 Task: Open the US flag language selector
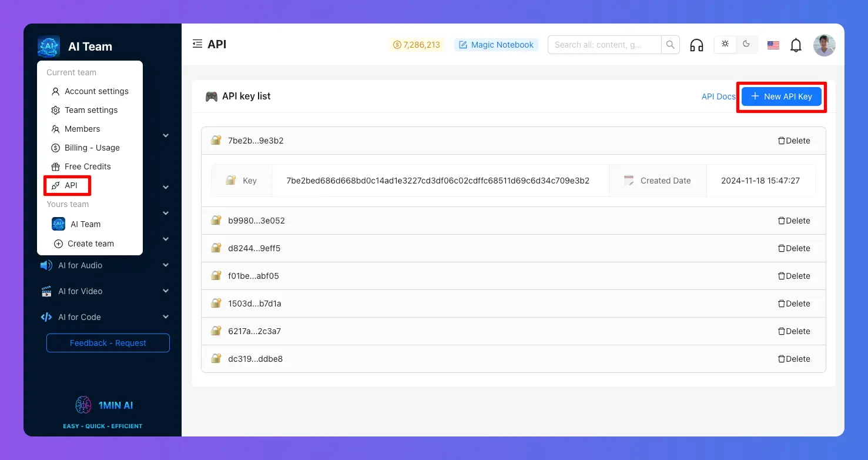[x=773, y=45]
